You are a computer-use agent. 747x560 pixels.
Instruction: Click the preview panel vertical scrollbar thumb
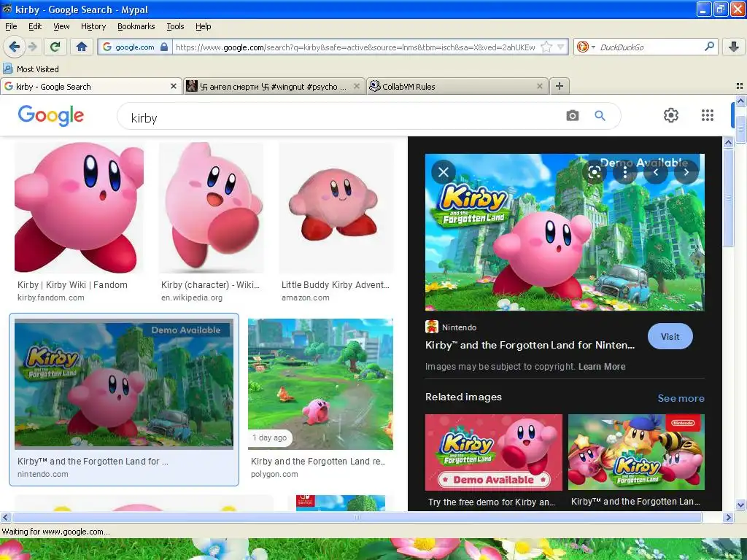(728, 197)
